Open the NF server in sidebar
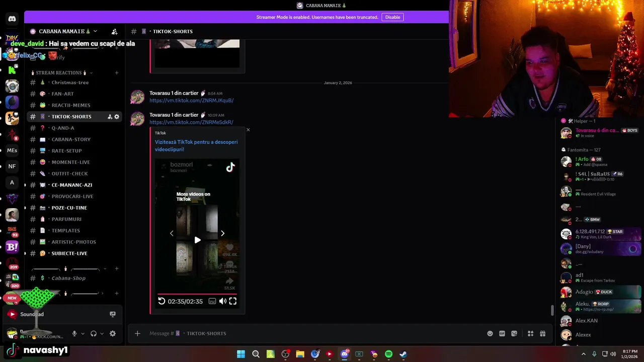 [x=12, y=166]
